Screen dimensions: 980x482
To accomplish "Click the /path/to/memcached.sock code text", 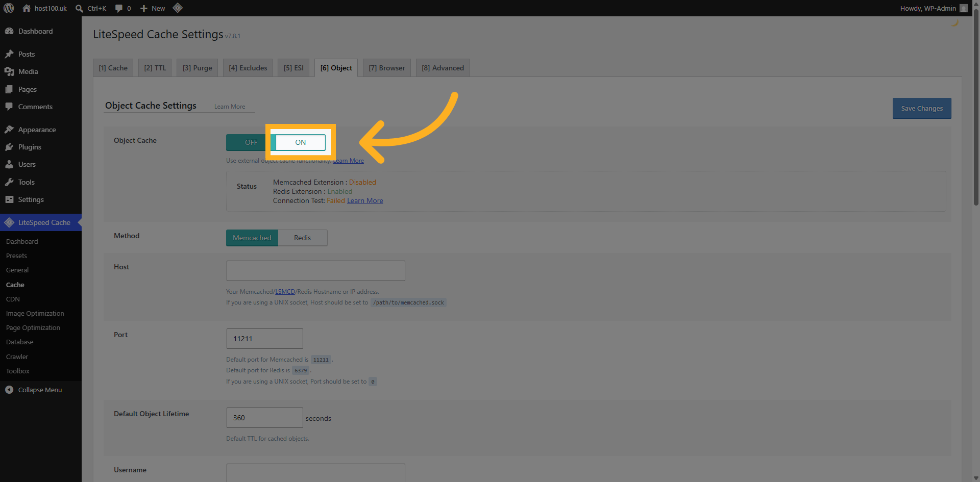I will 408,302.
